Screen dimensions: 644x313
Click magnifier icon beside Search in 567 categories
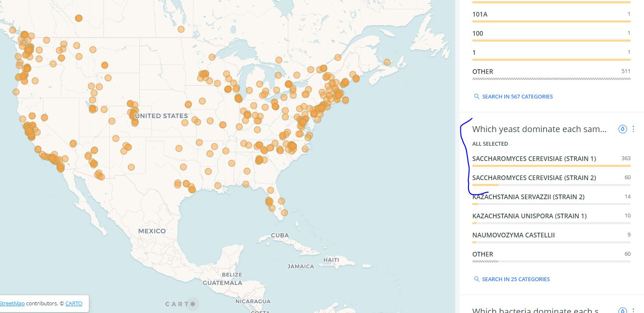(x=477, y=97)
